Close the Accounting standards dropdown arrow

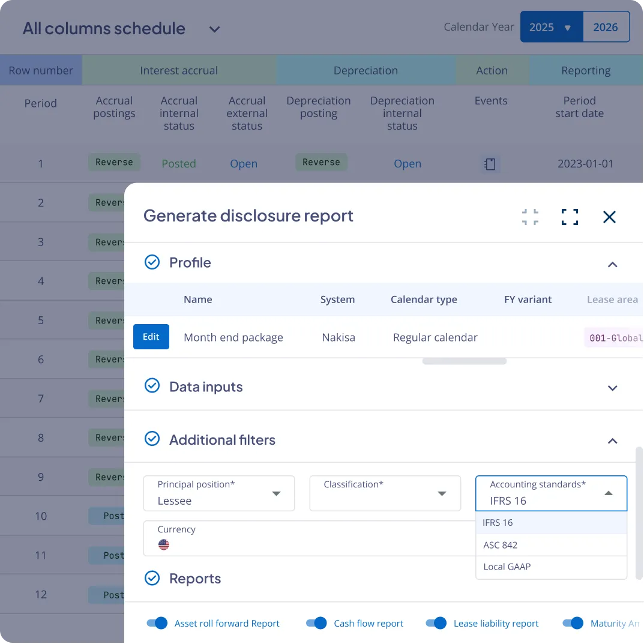(x=608, y=493)
